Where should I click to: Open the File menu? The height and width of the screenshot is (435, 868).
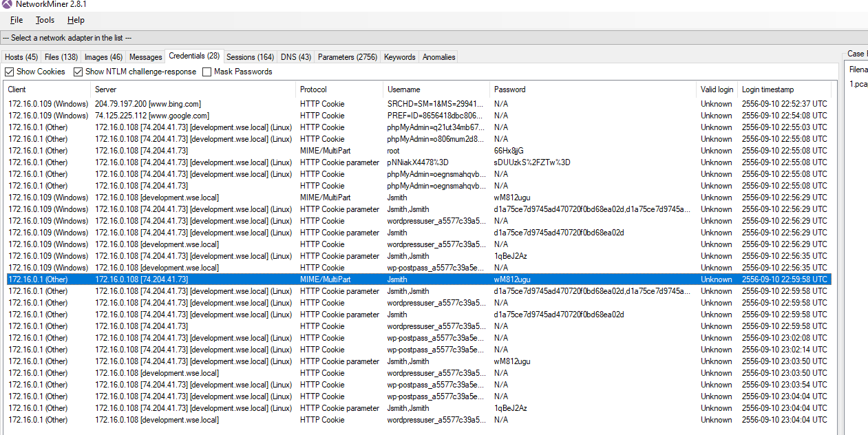(17, 21)
